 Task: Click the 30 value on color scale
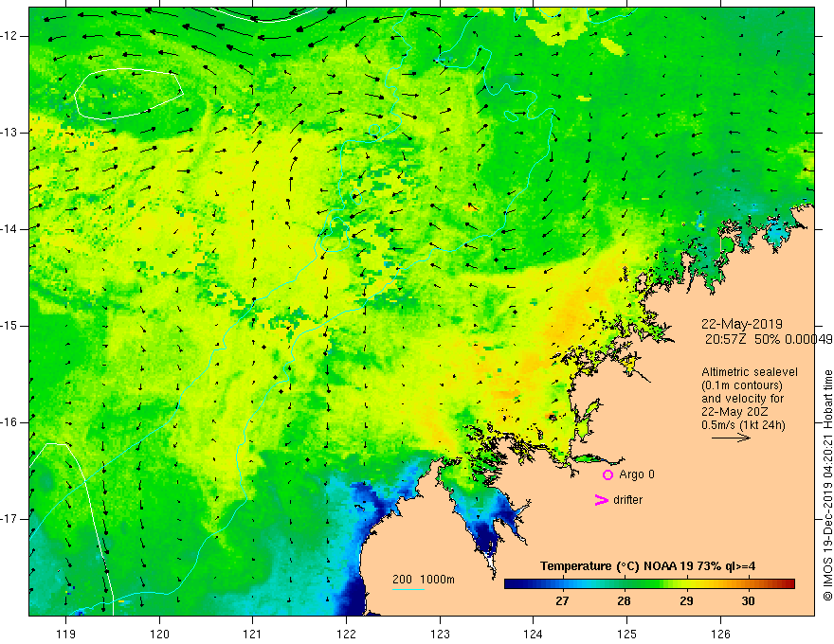tap(748, 601)
